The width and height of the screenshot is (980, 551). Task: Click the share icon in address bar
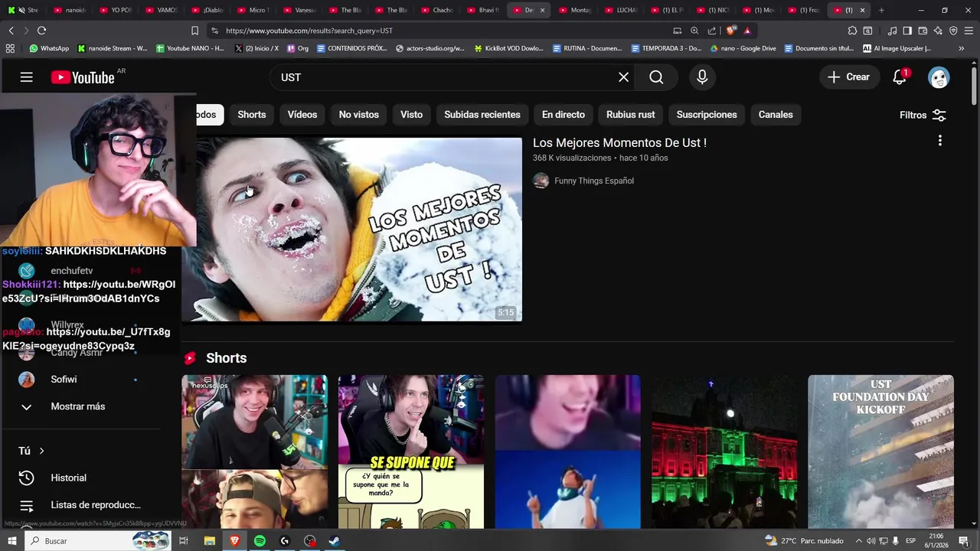tap(712, 31)
